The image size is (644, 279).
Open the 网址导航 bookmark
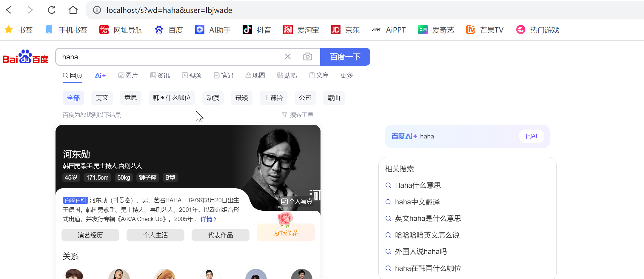click(x=121, y=30)
